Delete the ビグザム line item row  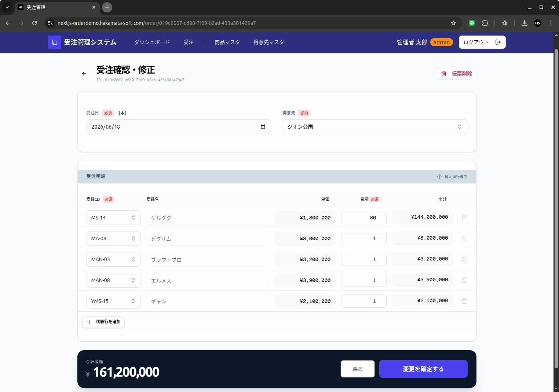464,238
